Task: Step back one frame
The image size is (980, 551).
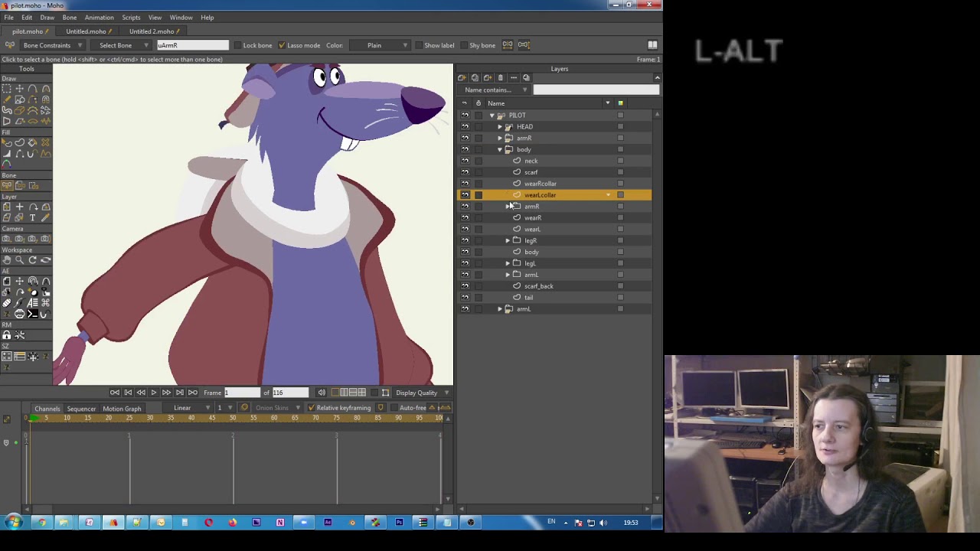Action: pyautogui.click(x=140, y=393)
